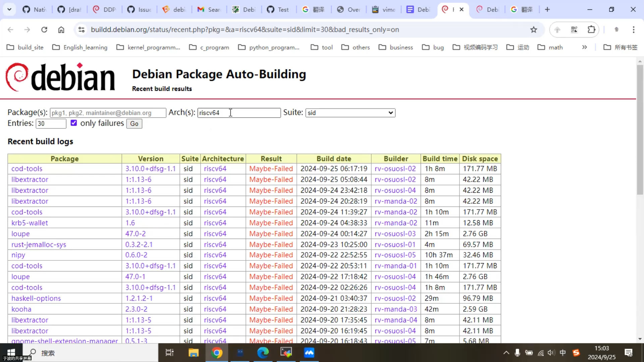Click inside the Entries input field

51,123
